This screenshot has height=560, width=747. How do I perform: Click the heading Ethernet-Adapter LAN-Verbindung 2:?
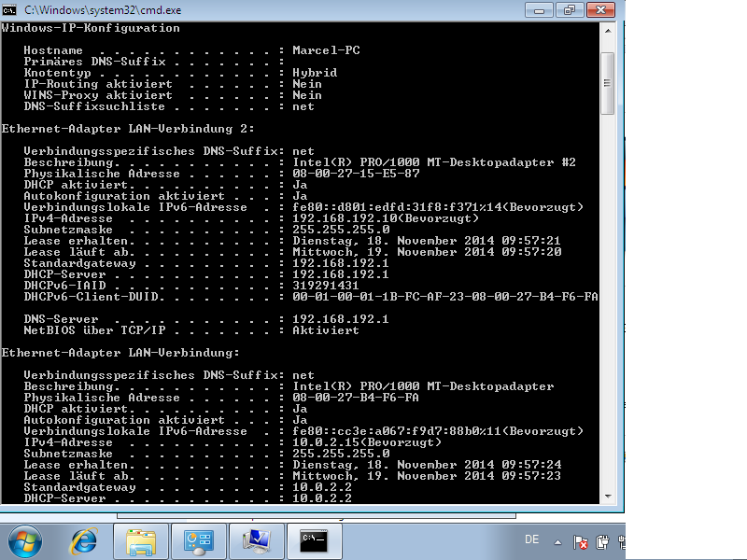pos(128,129)
